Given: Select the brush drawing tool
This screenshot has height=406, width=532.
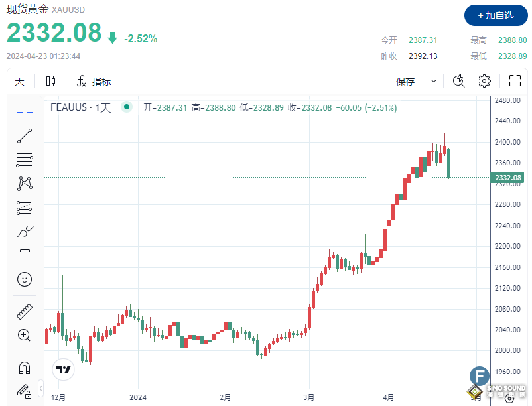Looking at the screenshot, I should [x=25, y=232].
